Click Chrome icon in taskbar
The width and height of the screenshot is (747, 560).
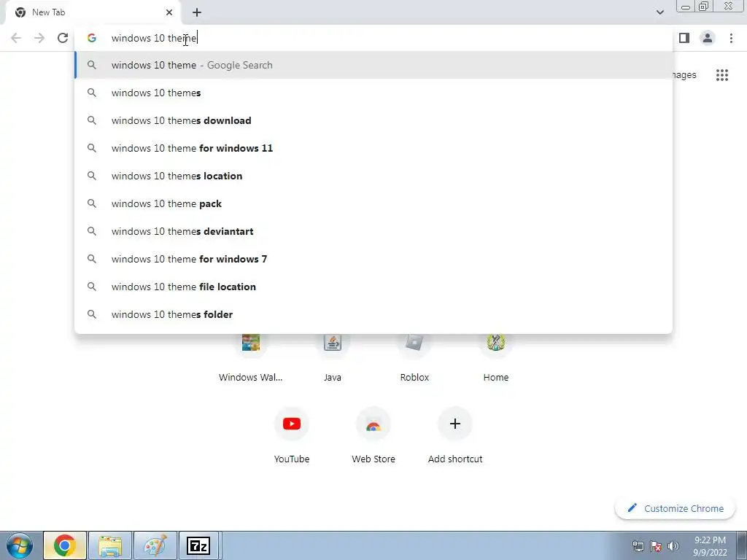65,545
